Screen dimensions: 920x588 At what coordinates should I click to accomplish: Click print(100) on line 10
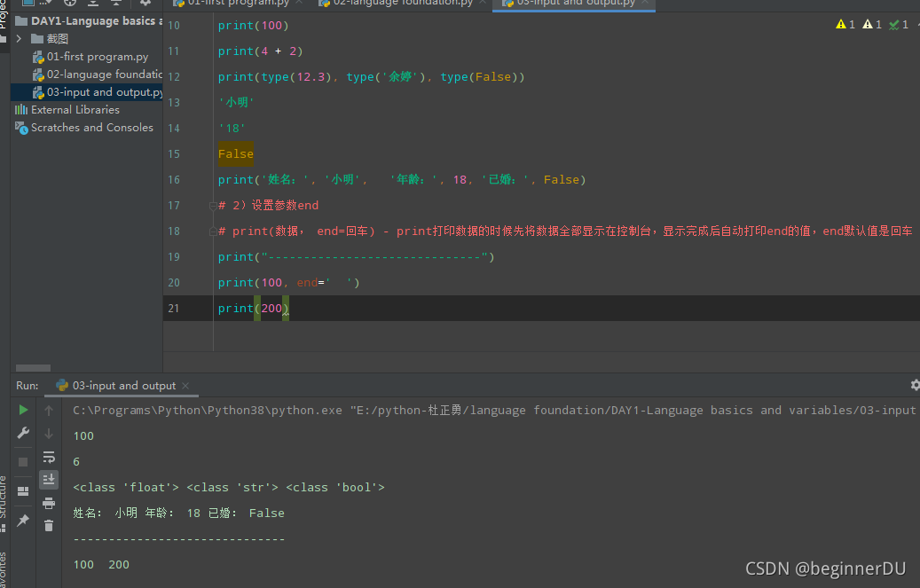click(x=254, y=26)
